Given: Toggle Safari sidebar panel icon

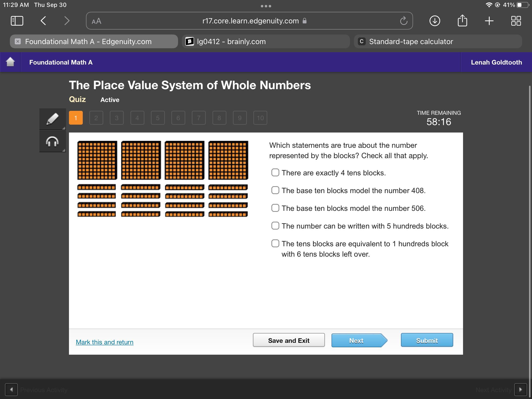Looking at the screenshot, I should pyautogui.click(x=17, y=21).
